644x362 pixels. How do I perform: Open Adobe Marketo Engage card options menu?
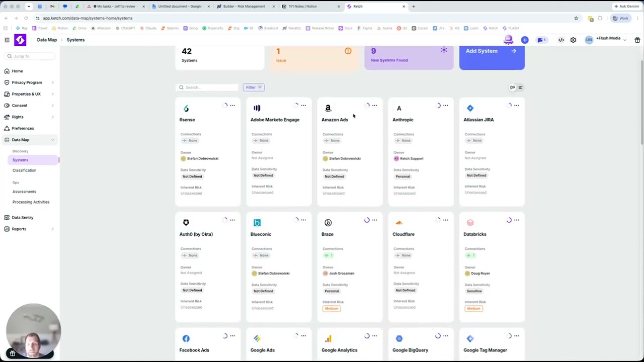tap(303, 106)
